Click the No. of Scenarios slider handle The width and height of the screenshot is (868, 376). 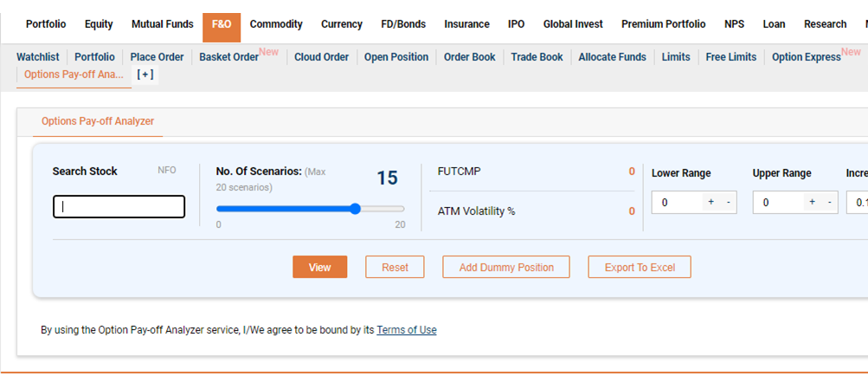(x=356, y=209)
